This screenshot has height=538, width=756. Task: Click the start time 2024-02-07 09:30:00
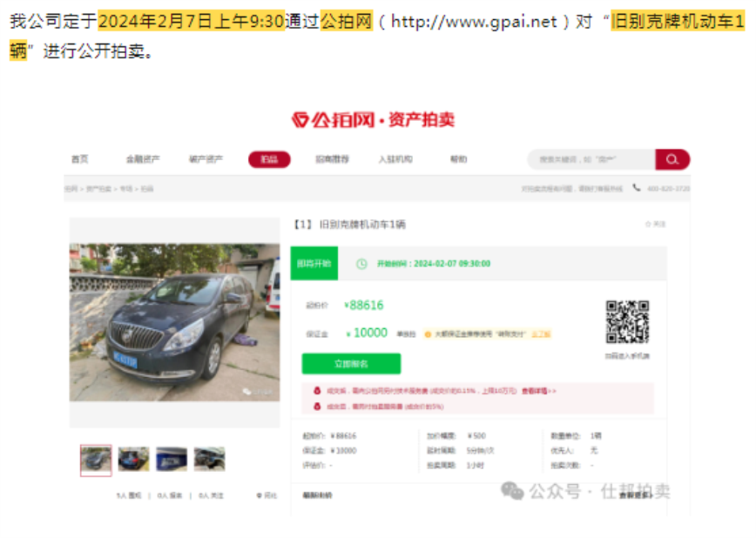pos(452,264)
